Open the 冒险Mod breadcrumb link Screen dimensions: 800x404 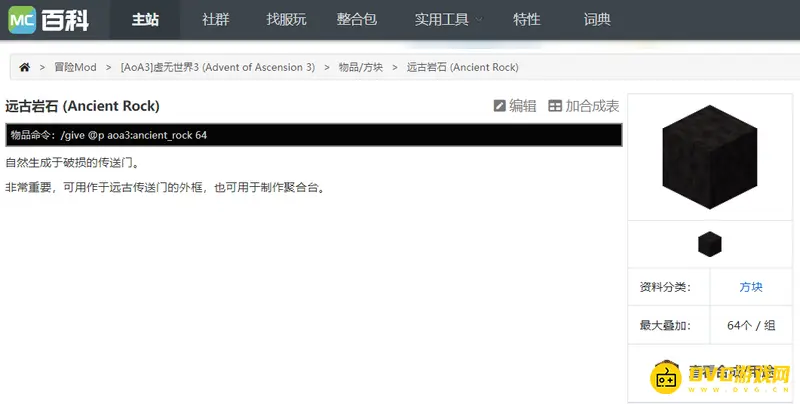[x=75, y=67]
